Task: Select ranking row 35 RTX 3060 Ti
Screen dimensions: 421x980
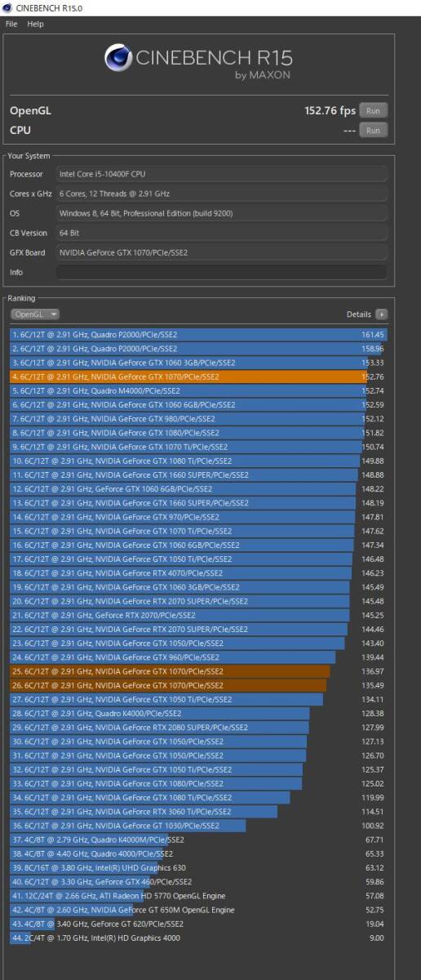Action: tap(198, 811)
